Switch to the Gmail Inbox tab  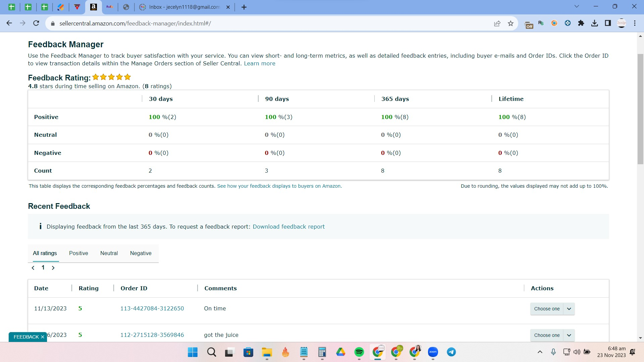(x=184, y=7)
